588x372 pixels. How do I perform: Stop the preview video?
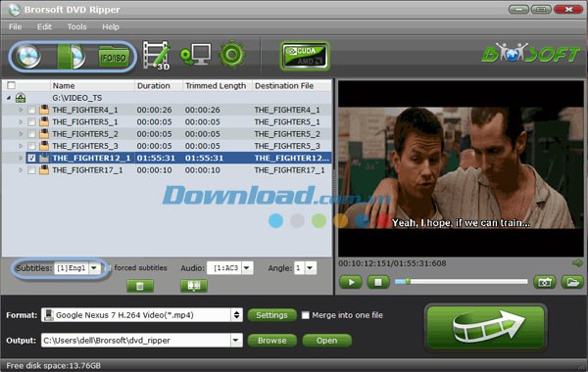[378, 282]
